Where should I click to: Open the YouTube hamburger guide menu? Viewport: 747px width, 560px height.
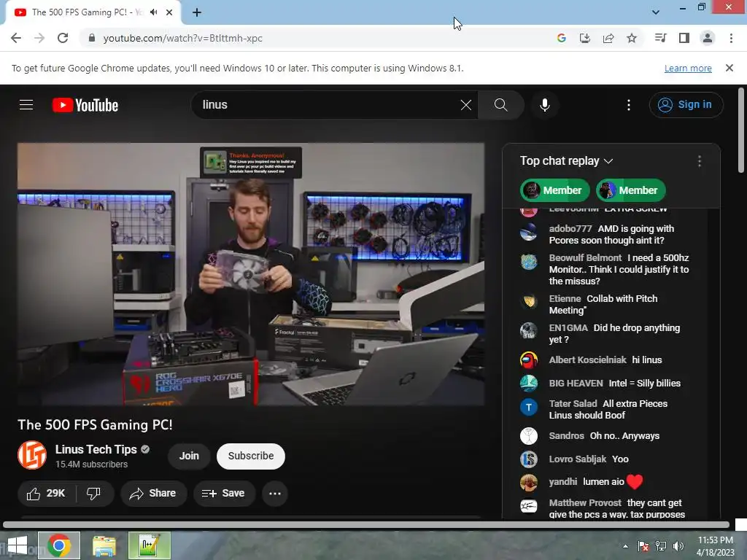(26, 105)
